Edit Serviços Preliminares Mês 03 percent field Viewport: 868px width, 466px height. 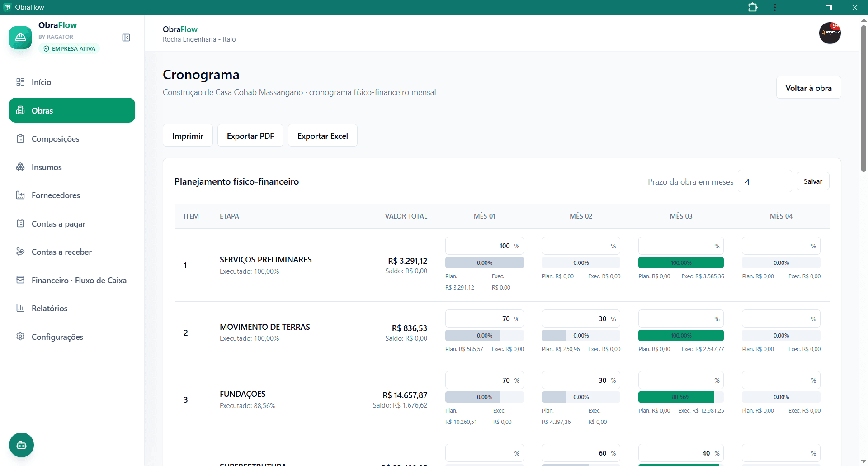pos(681,246)
